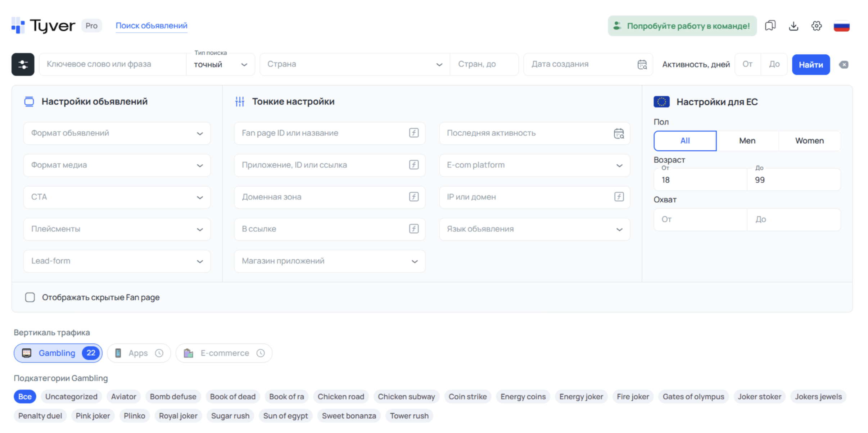
Task: Toggle the filter settings panel button
Action: coord(23,64)
